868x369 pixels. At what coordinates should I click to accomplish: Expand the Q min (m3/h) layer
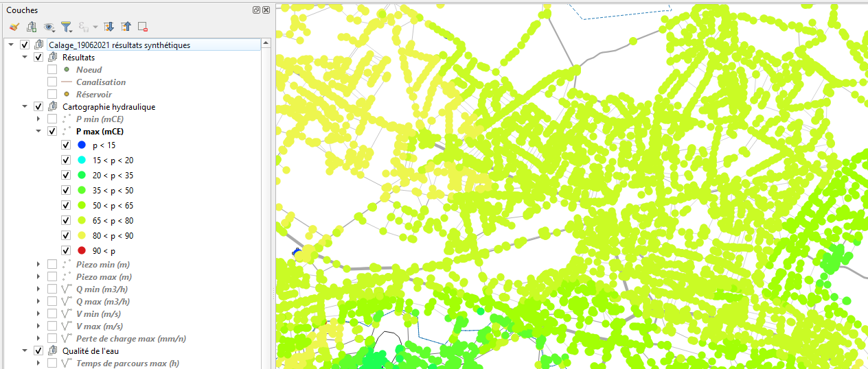38,289
